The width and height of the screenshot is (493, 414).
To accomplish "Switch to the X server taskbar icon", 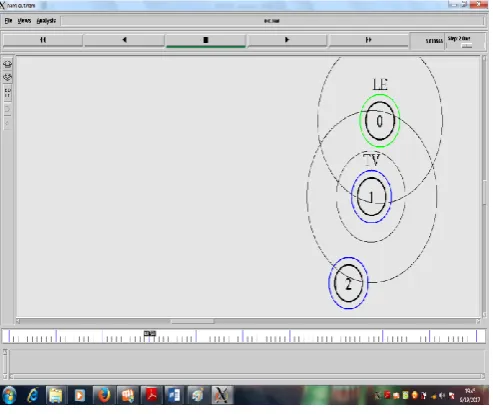I will click(222, 395).
